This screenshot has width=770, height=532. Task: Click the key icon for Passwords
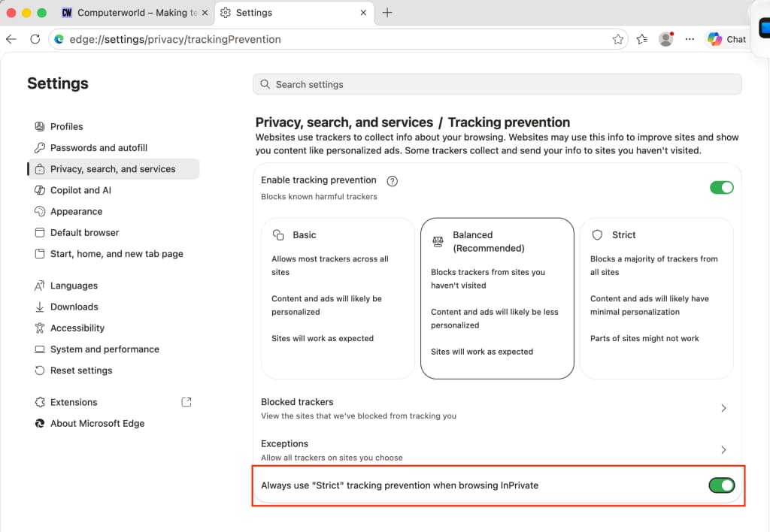(40, 148)
